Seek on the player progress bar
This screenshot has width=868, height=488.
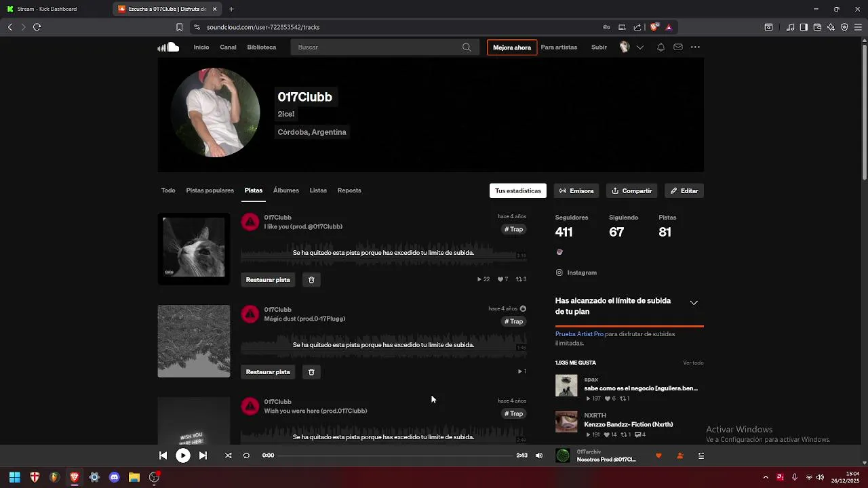coord(395,455)
